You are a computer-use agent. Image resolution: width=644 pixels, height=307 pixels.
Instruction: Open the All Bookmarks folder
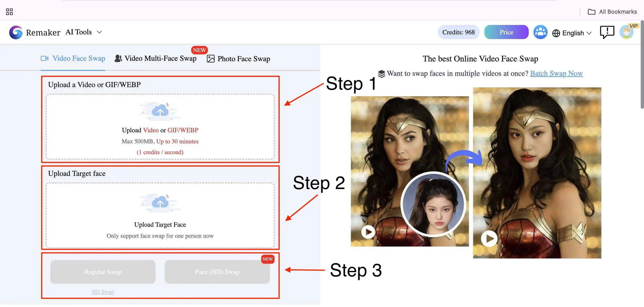(612, 12)
